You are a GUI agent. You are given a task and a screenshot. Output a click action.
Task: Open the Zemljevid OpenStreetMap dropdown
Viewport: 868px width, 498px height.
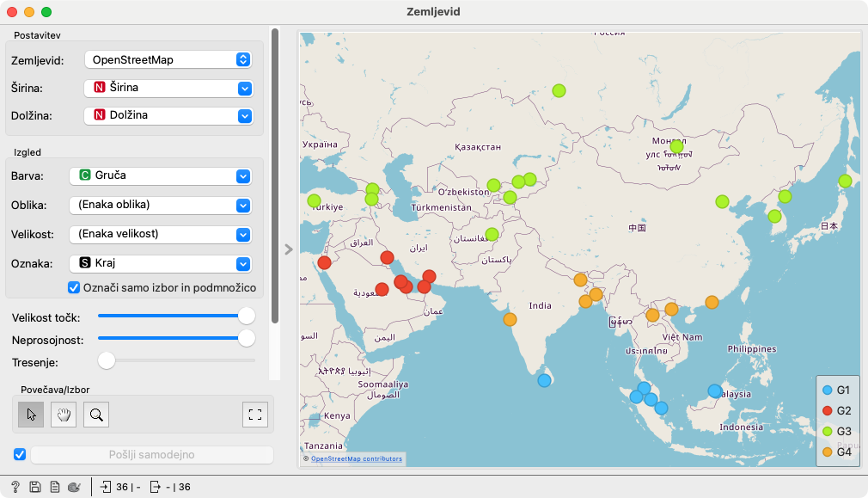[x=168, y=59]
